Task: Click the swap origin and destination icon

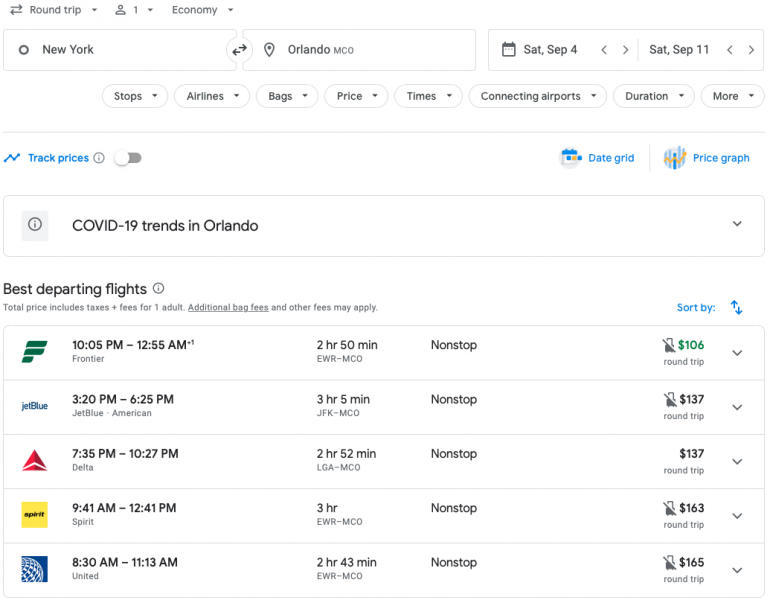Action: click(x=239, y=50)
